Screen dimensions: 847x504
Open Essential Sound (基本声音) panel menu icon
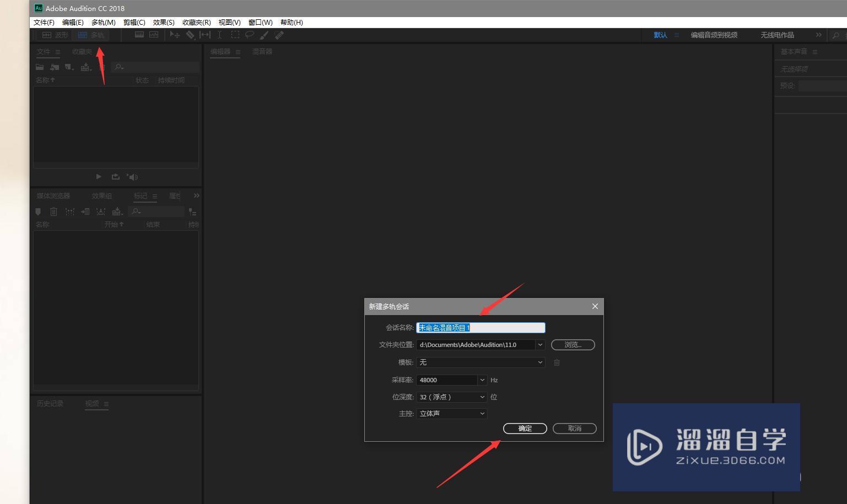815,52
